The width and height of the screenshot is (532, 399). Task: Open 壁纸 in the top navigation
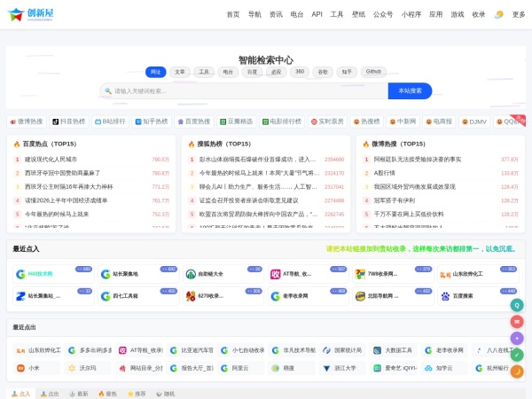tap(358, 14)
